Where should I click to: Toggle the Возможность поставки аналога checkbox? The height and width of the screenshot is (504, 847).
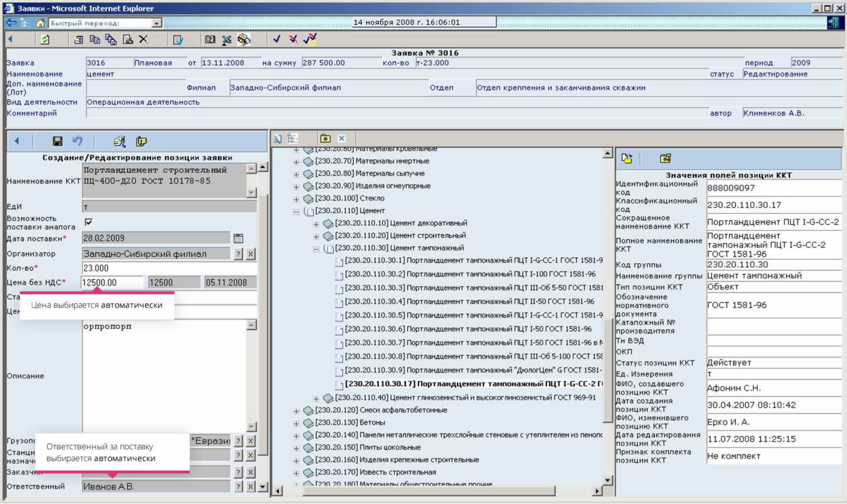[x=89, y=222]
